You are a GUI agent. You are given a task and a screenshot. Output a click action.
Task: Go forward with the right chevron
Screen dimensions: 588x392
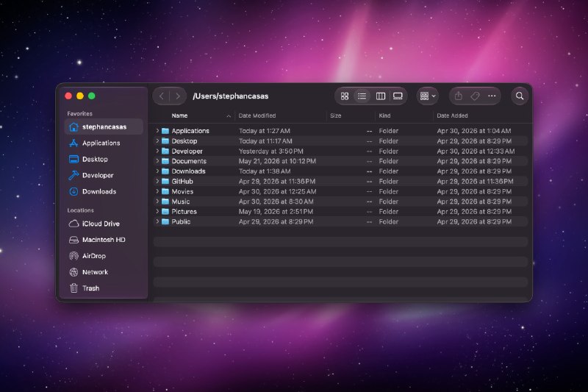point(178,96)
